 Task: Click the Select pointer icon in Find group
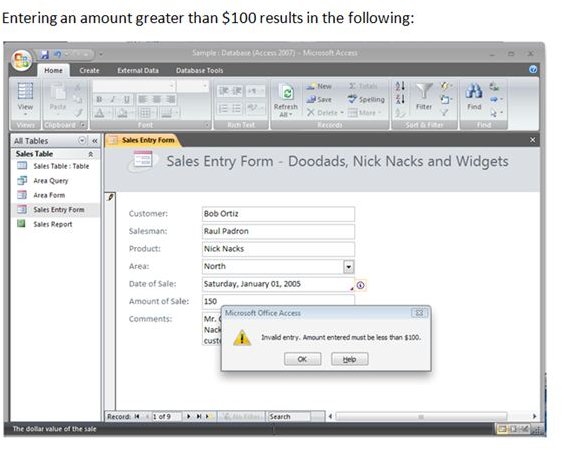[x=496, y=113]
